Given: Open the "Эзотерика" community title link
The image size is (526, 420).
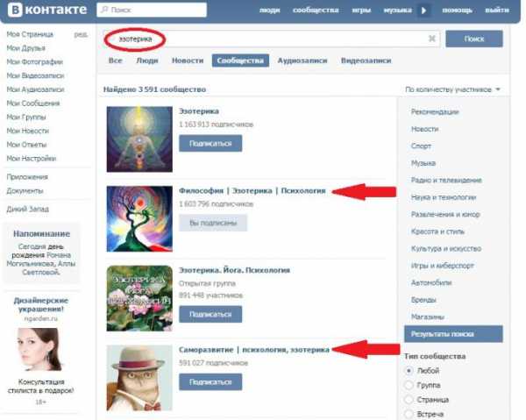Looking at the screenshot, I should click(x=199, y=111).
